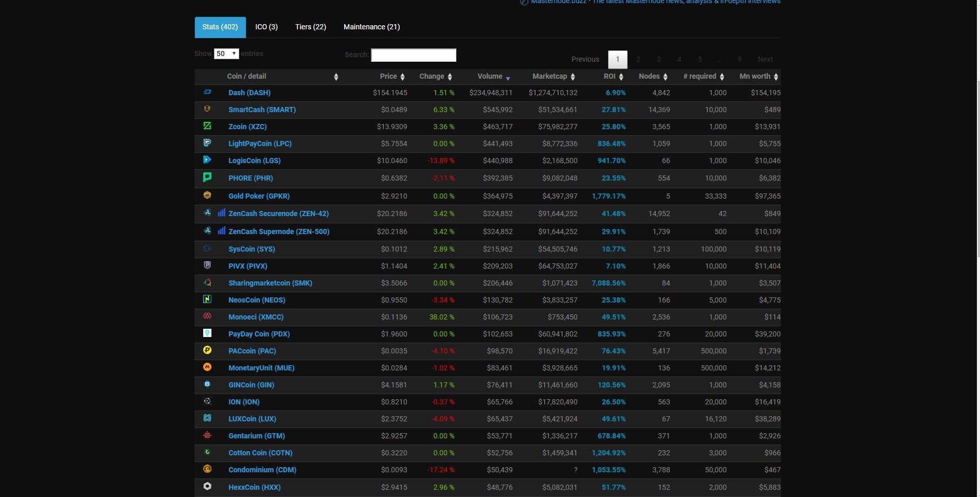The image size is (980, 497).
Task: Sort table by Price column arrows
Action: click(x=402, y=77)
